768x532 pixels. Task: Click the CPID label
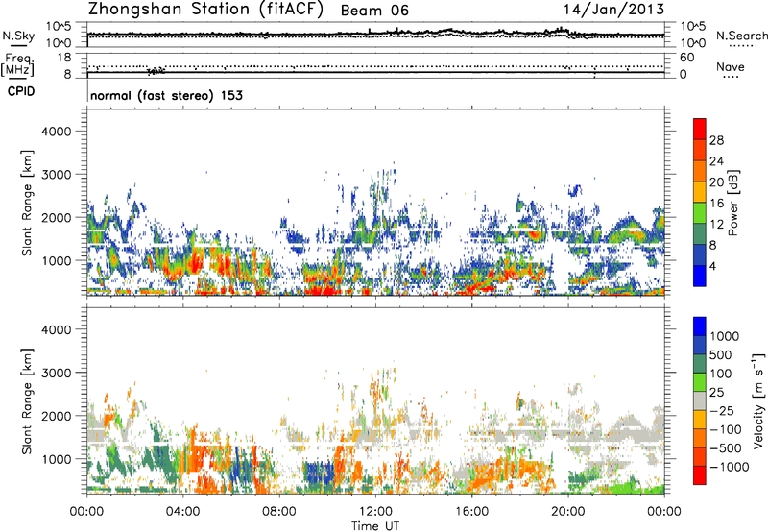21,91
